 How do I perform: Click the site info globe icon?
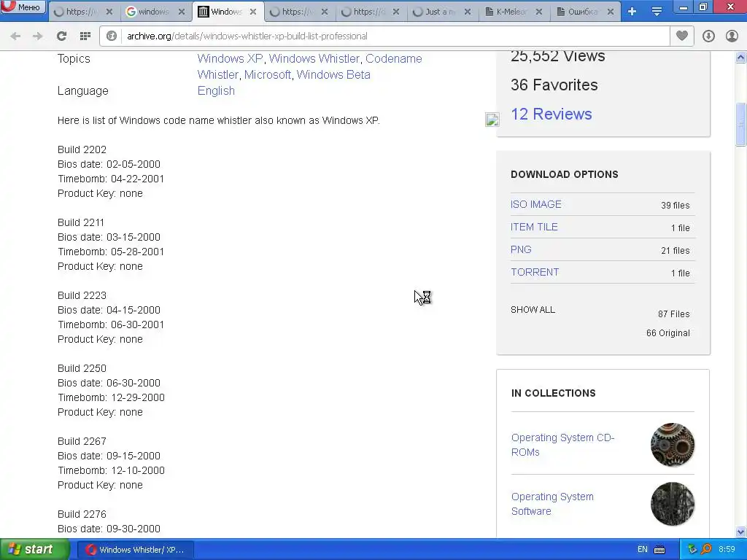tap(112, 36)
